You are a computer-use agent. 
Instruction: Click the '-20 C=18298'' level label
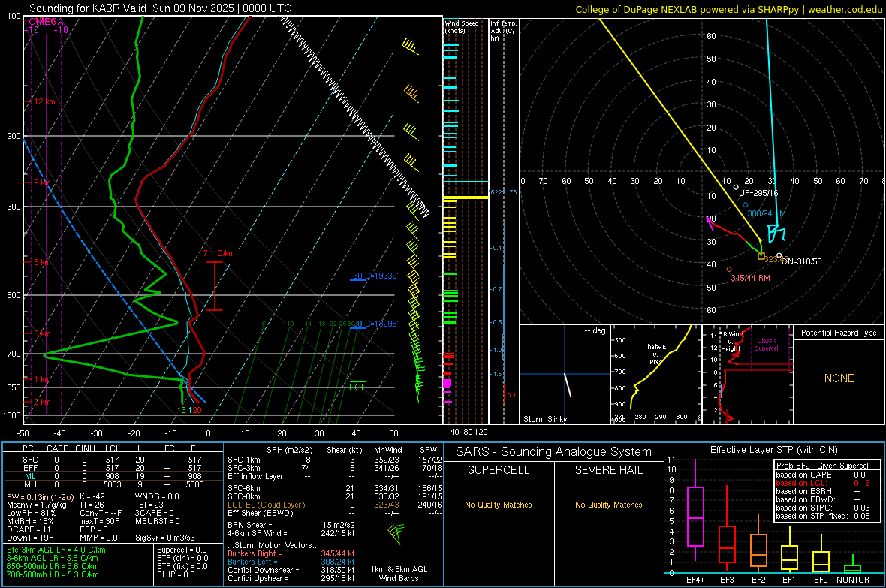point(373,324)
